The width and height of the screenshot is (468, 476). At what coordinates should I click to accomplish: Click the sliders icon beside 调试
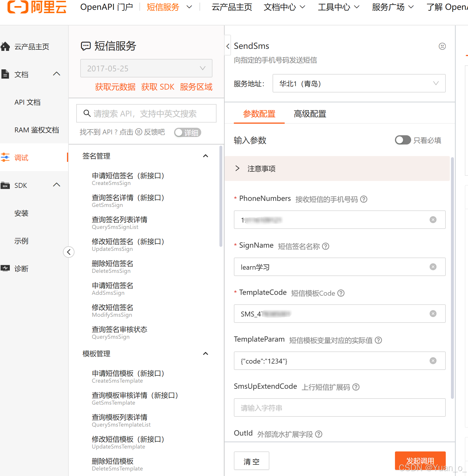click(5, 157)
